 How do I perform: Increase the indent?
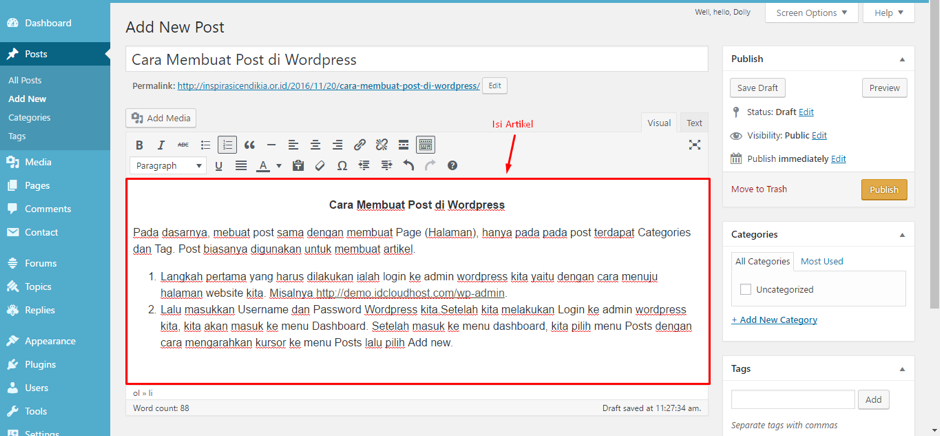tap(386, 166)
